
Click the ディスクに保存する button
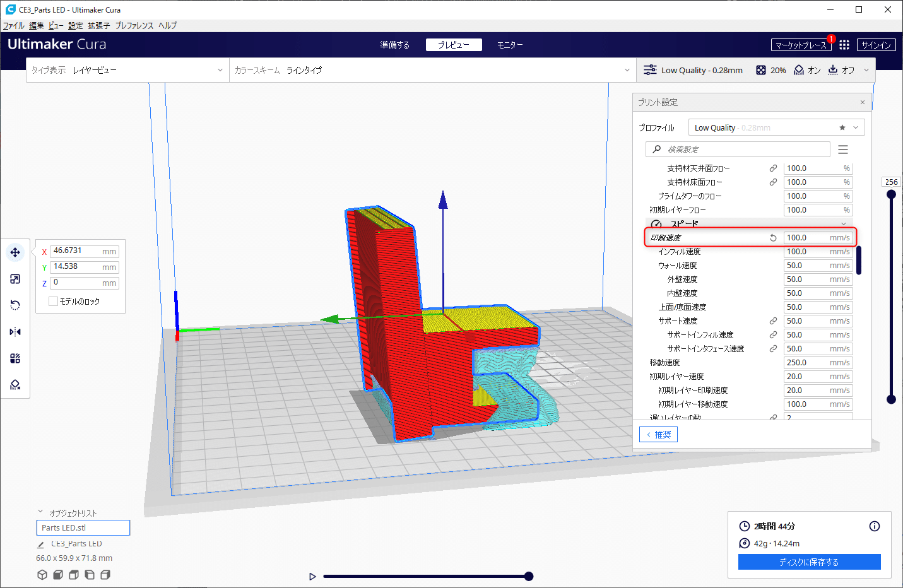click(810, 562)
